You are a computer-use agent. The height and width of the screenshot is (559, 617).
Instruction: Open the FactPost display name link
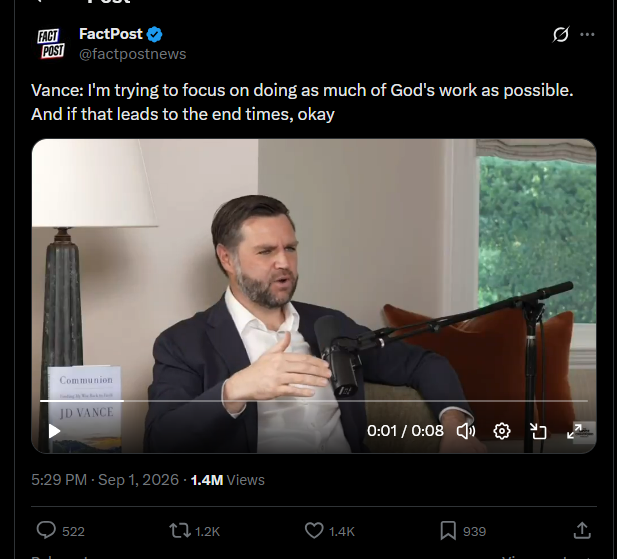click(x=111, y=34)
